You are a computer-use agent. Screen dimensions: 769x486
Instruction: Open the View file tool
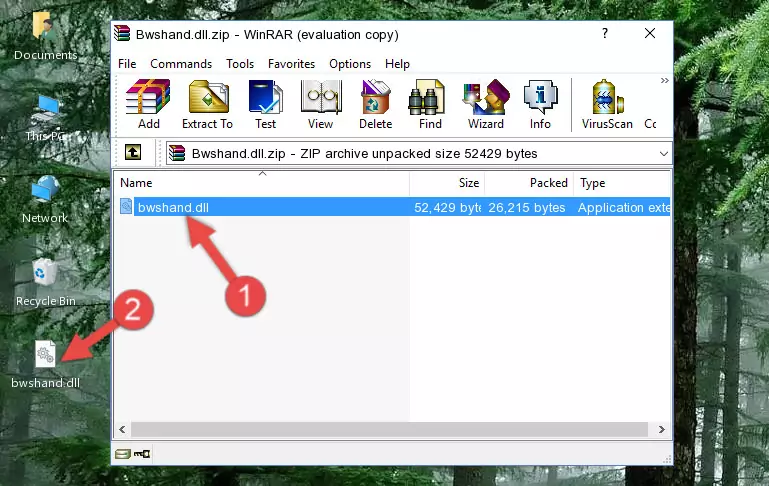click(x=321, y=104)
